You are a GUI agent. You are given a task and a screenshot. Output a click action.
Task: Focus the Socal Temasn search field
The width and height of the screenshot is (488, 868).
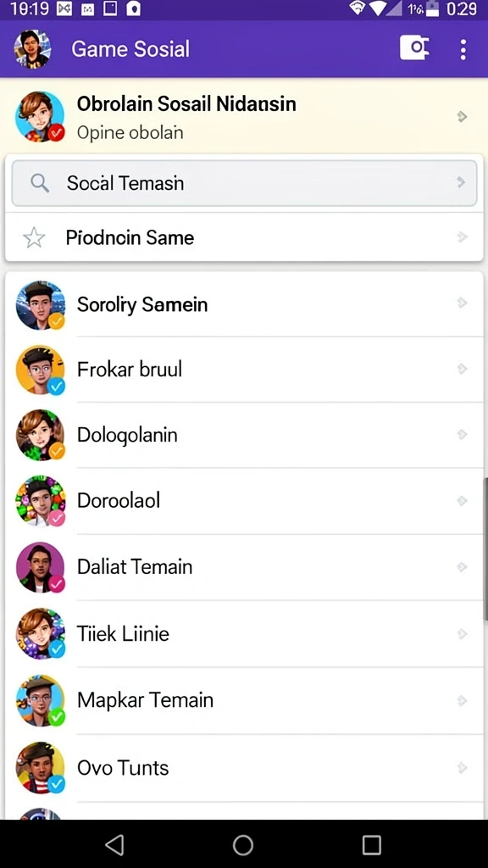[x=244, y=183]
